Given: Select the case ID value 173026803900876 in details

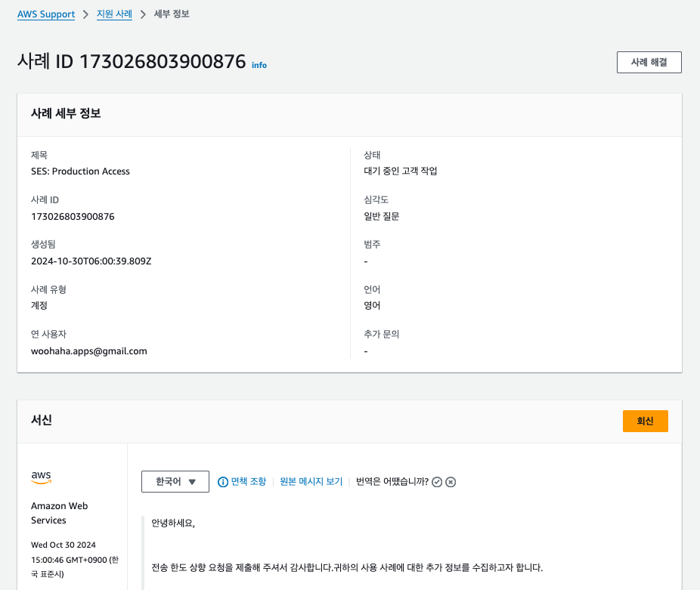Looking at the screenshot, I should pyautogui.click(x=73, y=217).
